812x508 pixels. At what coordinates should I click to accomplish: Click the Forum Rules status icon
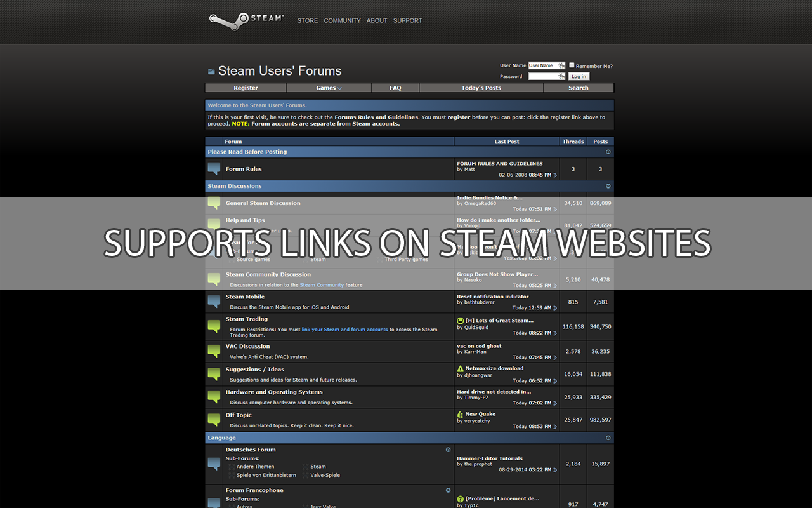(214, 169)
